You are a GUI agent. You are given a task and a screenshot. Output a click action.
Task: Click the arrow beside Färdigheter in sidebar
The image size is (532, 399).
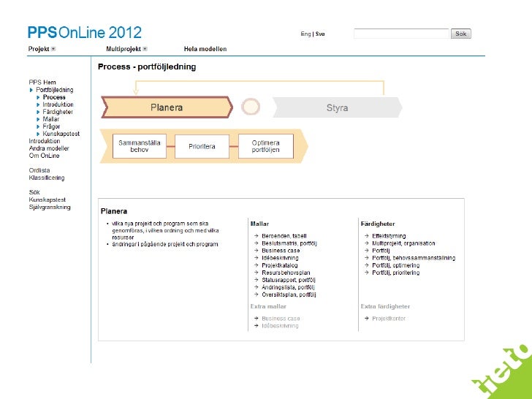[x=38, y=112]
